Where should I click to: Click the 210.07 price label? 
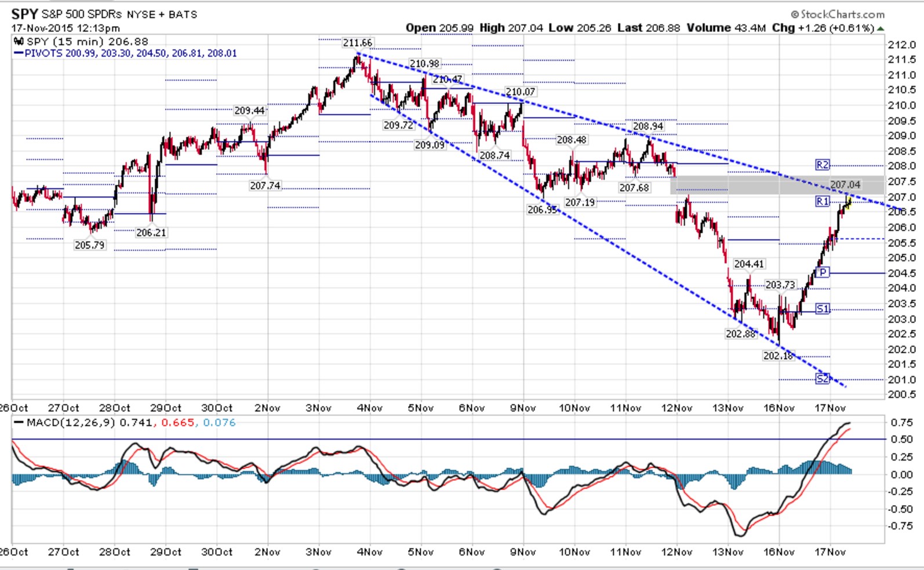pyautogui.click(x=521, y=92)
